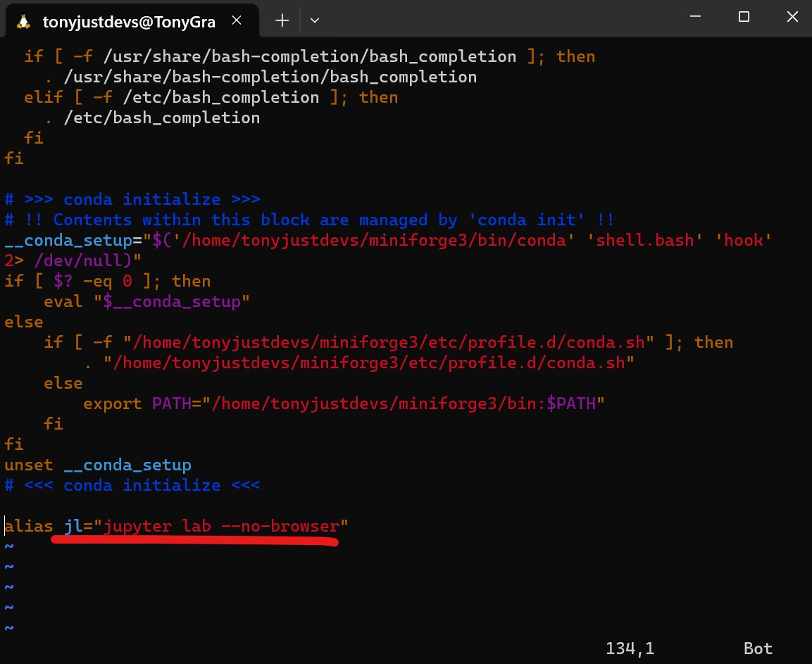
Task: Click 'if [ -f "/home/tonyjustdevs' conditional line
Action: point(388,342)
